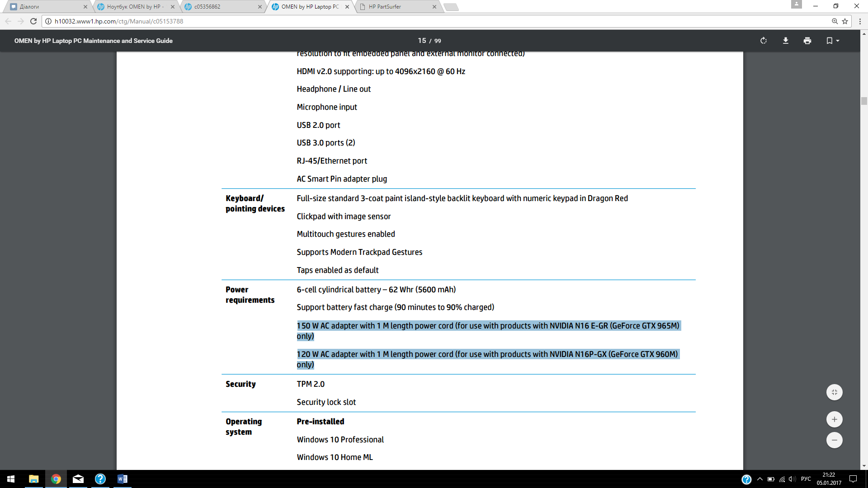Open Wi-Fi network settings in tray

tap(782, 479)
